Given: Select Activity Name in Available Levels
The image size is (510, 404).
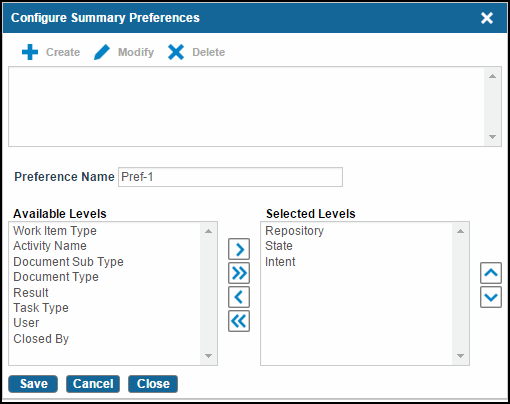Looking at the screenshot, I should (x=50, y=246).
